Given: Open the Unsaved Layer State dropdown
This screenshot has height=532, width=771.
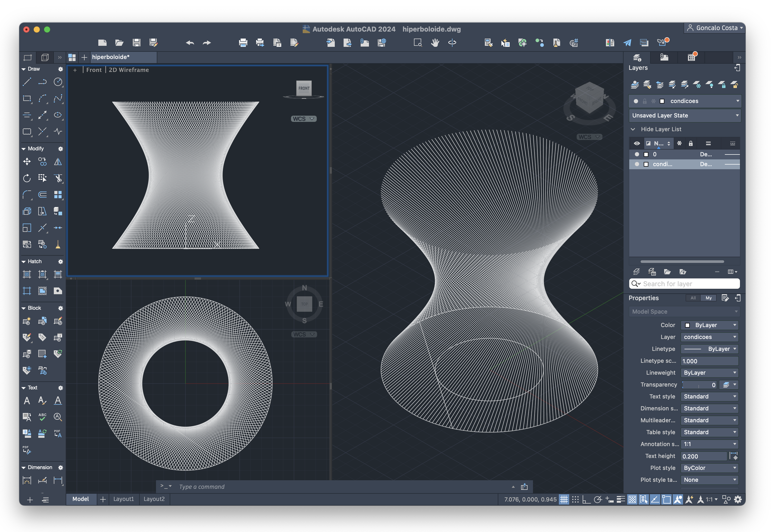Looking at the screenshot, I should (685, 116).
